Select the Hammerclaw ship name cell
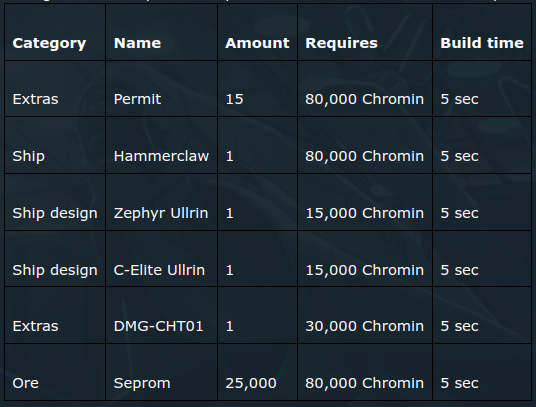536x407 pixels. point(161,146)
